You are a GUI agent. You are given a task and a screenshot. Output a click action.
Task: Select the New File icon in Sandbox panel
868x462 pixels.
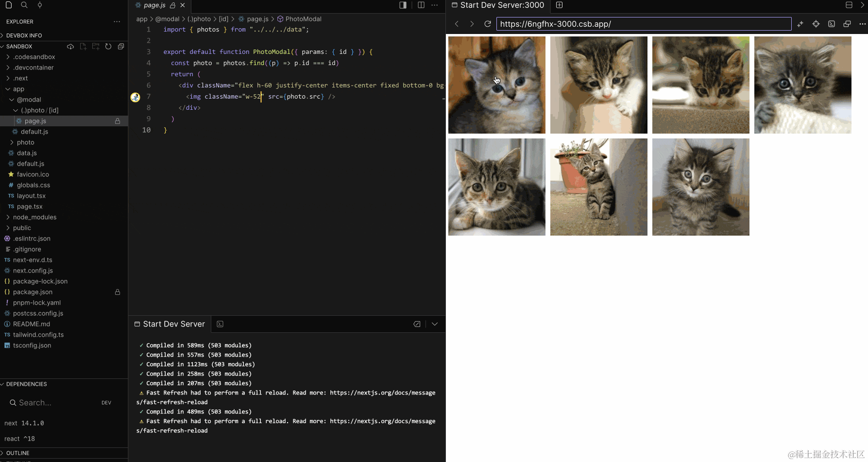click(83, 46)
